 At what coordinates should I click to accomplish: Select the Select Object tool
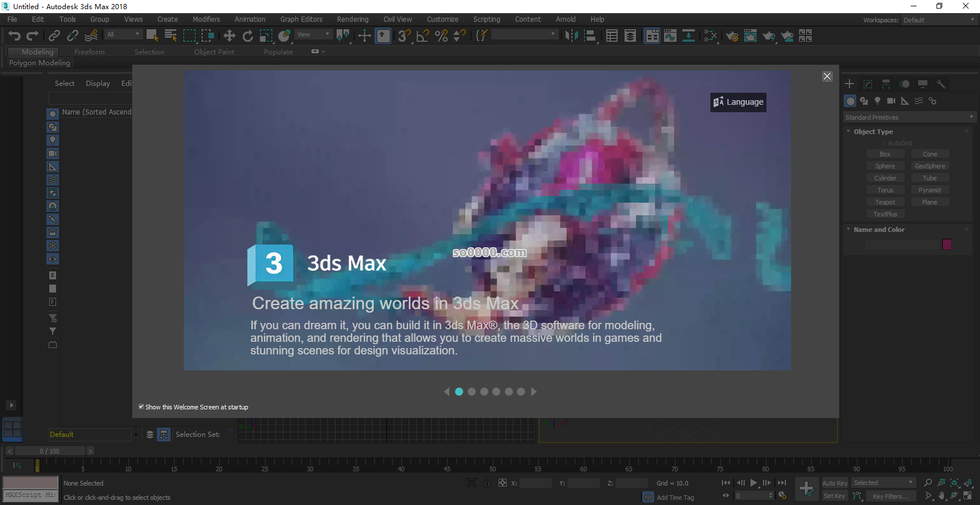tap(152, 36)
